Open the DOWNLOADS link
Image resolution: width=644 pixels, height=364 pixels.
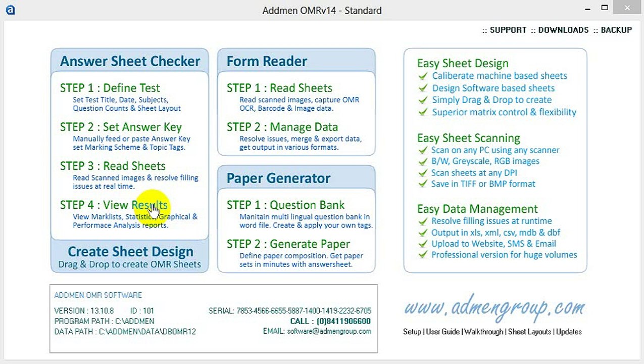click(x=563, y=30)
